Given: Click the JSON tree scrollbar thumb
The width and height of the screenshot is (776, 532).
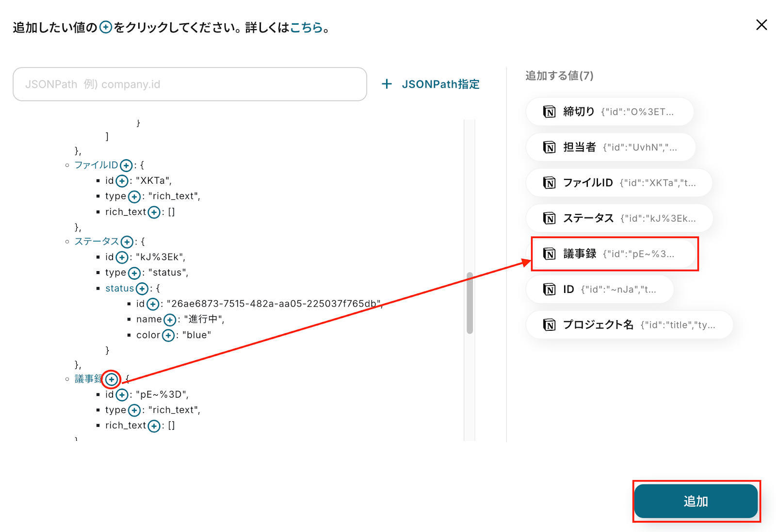Looking at the screenshot, I should click(x=469, y=303).
